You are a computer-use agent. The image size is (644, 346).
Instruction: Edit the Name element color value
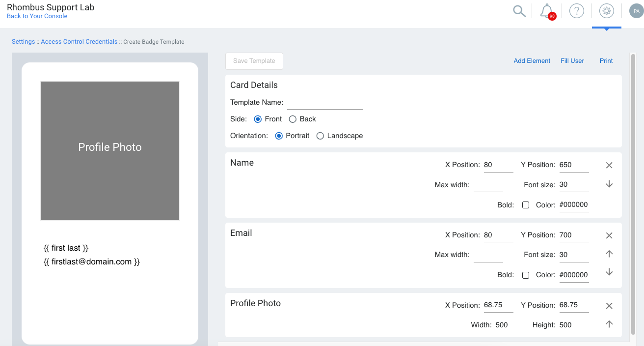[x=573, y=204]
